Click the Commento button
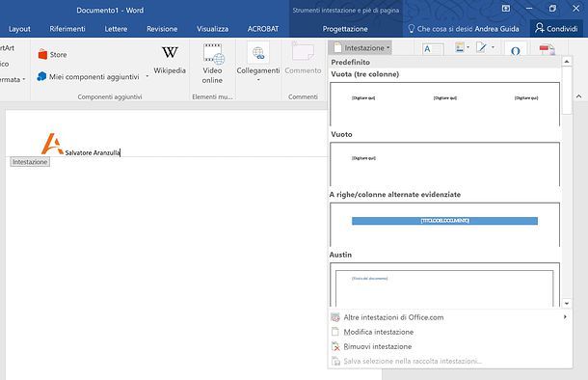This screenshot has width=588, height=380. pos(303,59)
